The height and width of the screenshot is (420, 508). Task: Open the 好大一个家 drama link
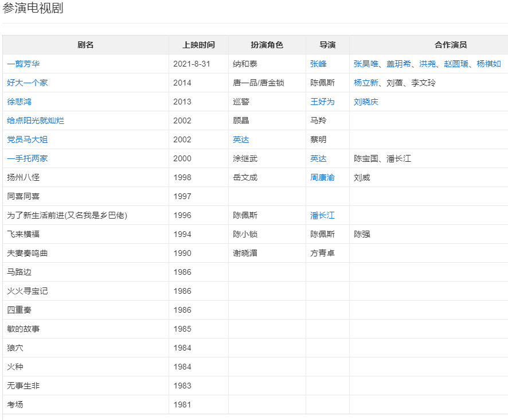27,83
